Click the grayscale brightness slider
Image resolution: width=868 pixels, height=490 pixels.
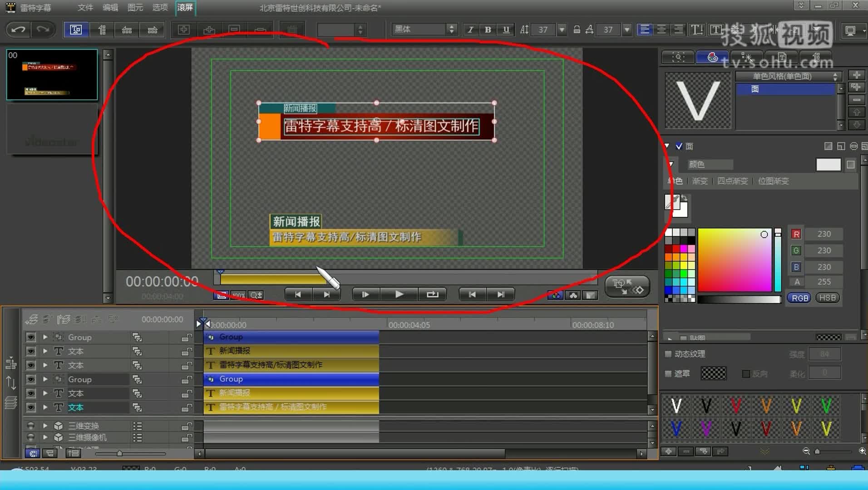739,299
